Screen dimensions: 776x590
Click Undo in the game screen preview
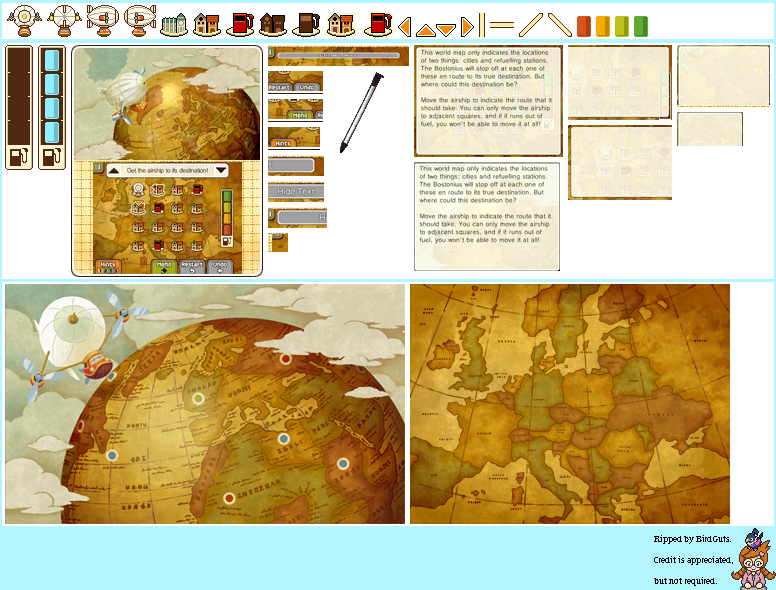[x=220, y=267]
